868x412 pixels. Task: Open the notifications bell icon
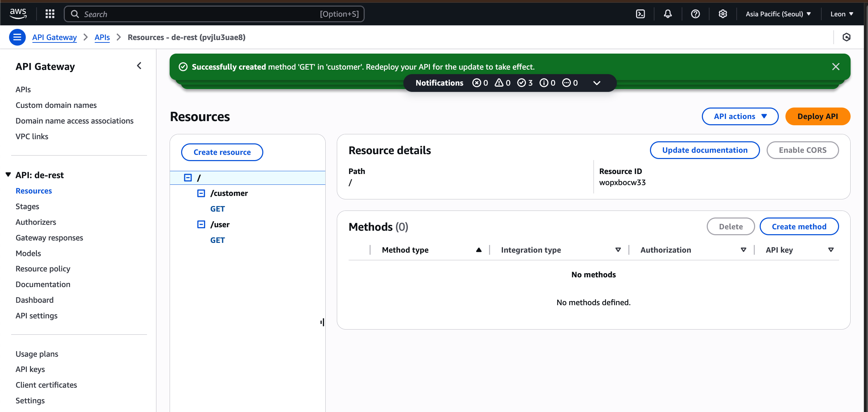coord(667,14)
